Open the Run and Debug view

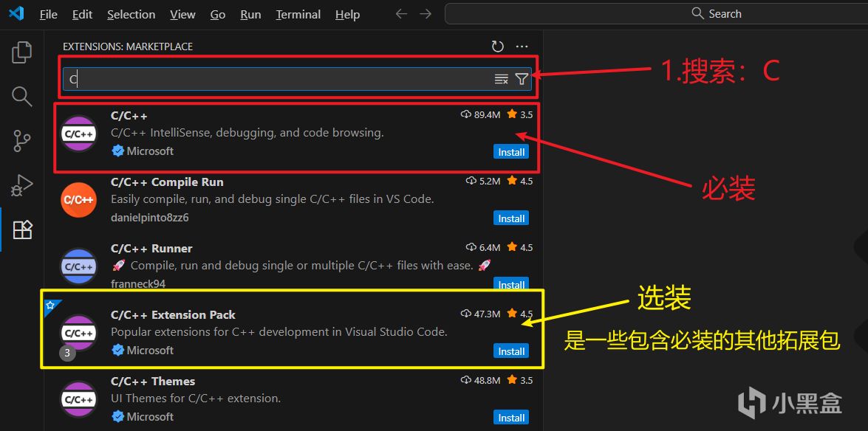pos(21,185)
